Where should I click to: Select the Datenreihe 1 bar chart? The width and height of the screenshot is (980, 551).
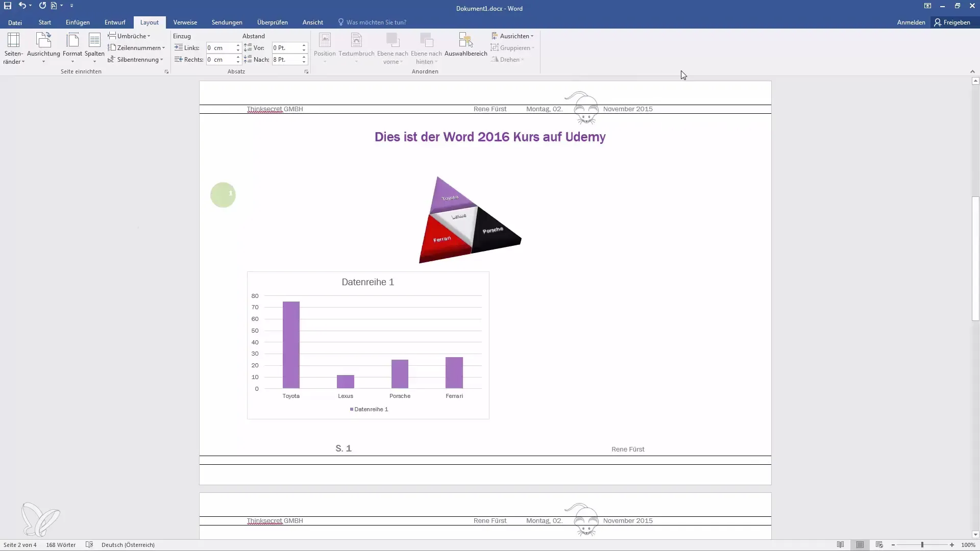tap(368, 345)
